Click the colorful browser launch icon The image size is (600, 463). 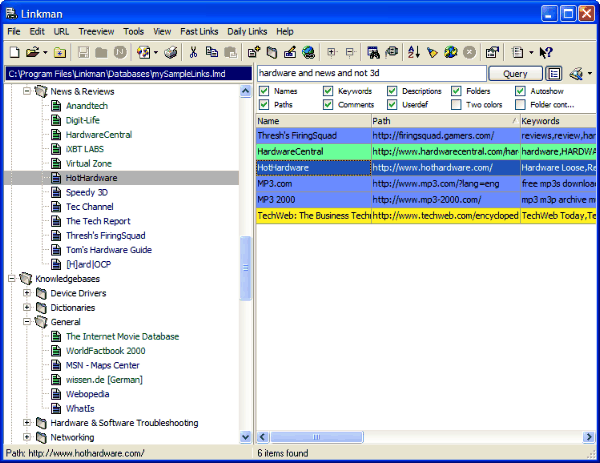click(144, 52)
